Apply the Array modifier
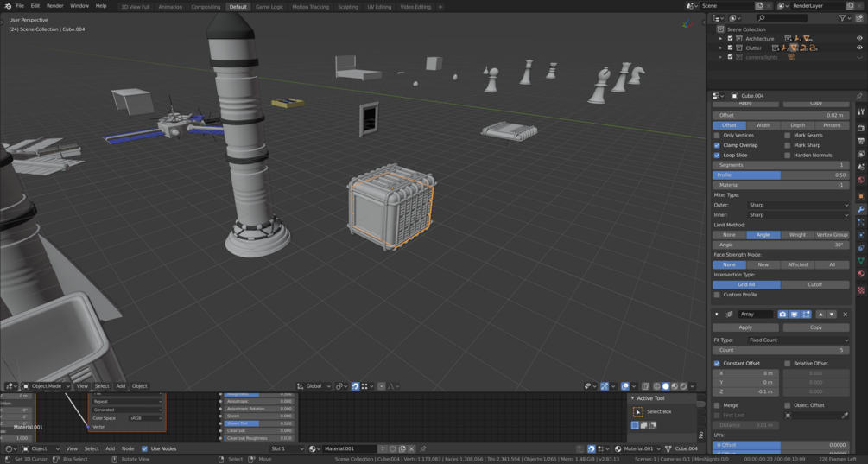868x464 pixels. tap(745, 327)
